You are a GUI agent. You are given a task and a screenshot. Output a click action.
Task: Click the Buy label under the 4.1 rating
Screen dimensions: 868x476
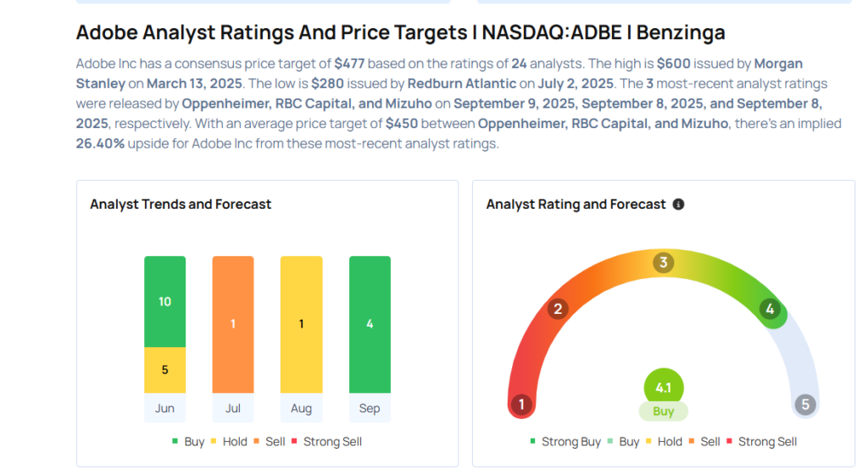pyautogui.click(x=663, y=412)
